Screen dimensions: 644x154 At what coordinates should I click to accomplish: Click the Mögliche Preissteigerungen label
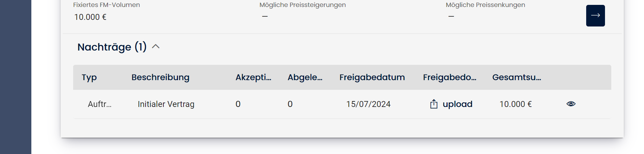pos(302,5)
